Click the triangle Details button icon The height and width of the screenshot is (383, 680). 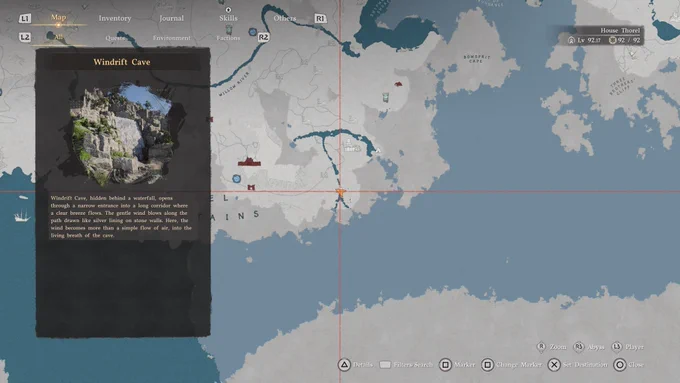pyautogui.click(x=344, y=365)
